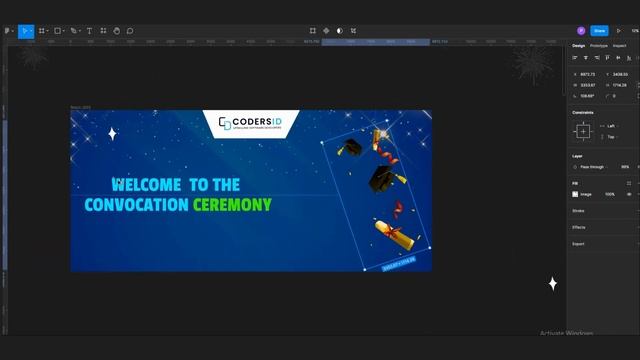Click Align right icon

coord(597,58)
